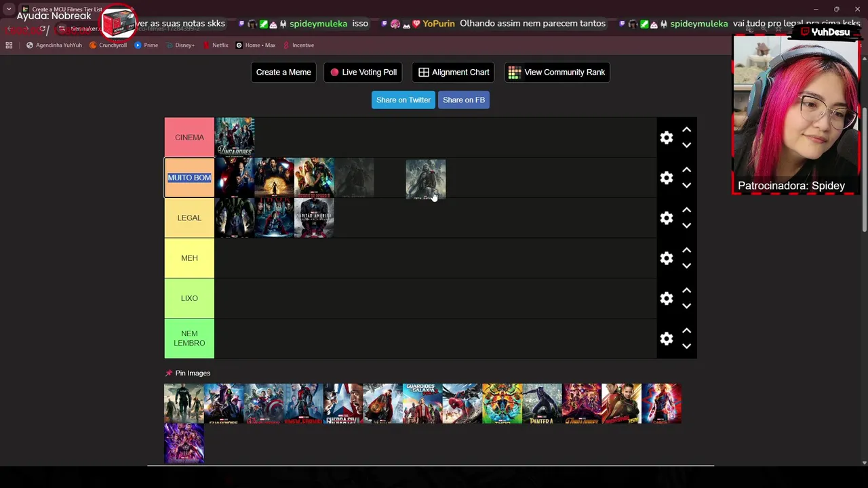Screen dimensions: 868x488
Task: Open settings gear for NEM LEMBRO tier
Action: click(x=667, y=338)
